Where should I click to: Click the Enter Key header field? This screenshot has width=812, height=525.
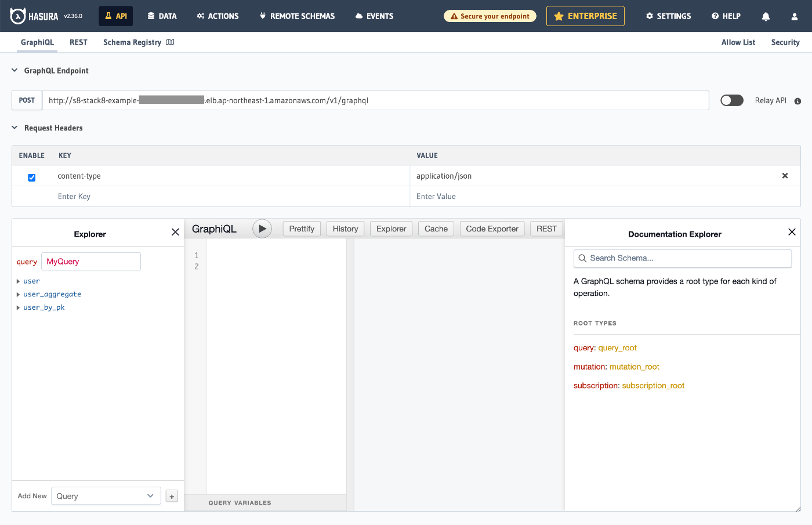[x=232, y=196]
